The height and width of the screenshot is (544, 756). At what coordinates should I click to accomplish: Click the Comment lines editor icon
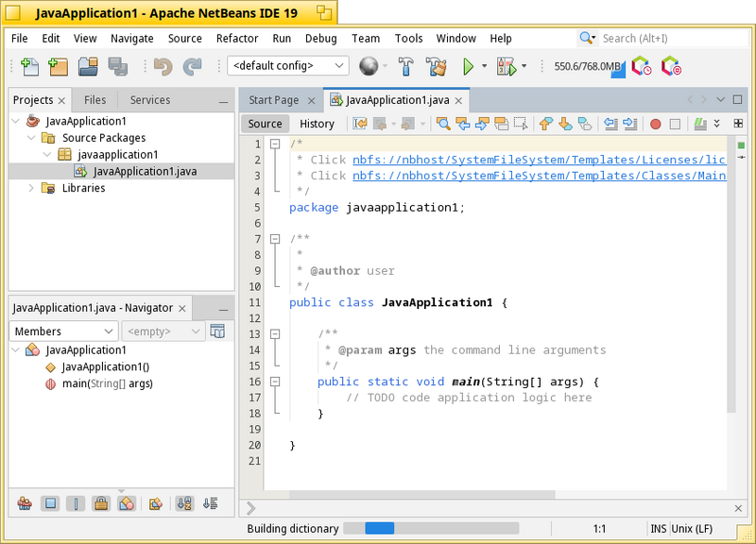tap(700, 124)
